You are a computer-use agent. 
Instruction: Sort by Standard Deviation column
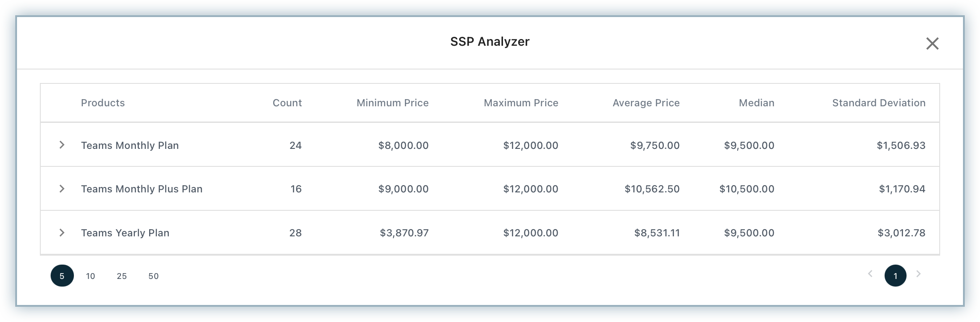[x=879, y=103]
